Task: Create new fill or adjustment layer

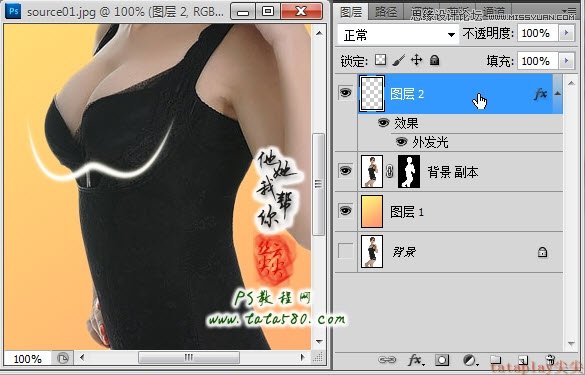Action: pyautogui.click(x=469, y=360)
